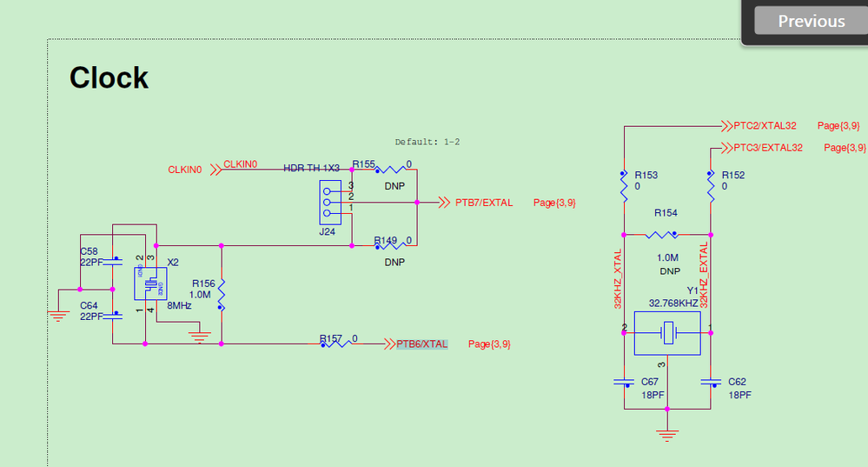
Task: Select the Y1 32.768KHZ crystal symbol
Action: pyautogui.click(x=667, y=333)
